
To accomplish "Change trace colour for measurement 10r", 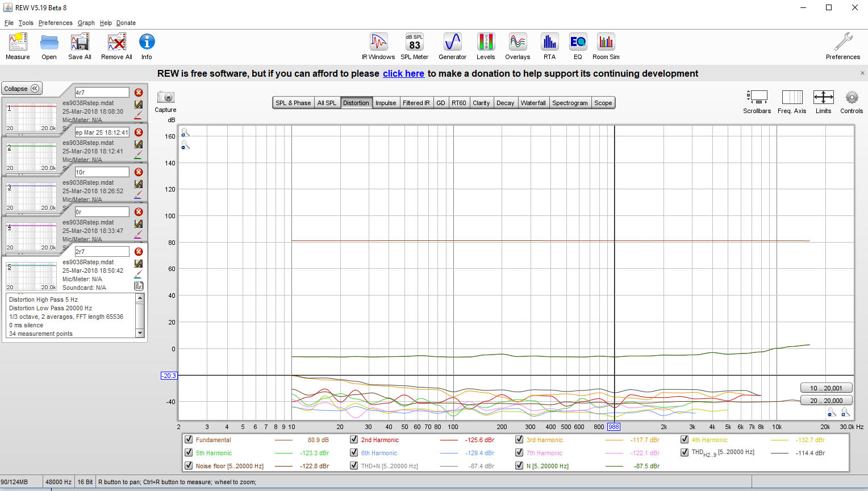I will click(x=139, y=195).
